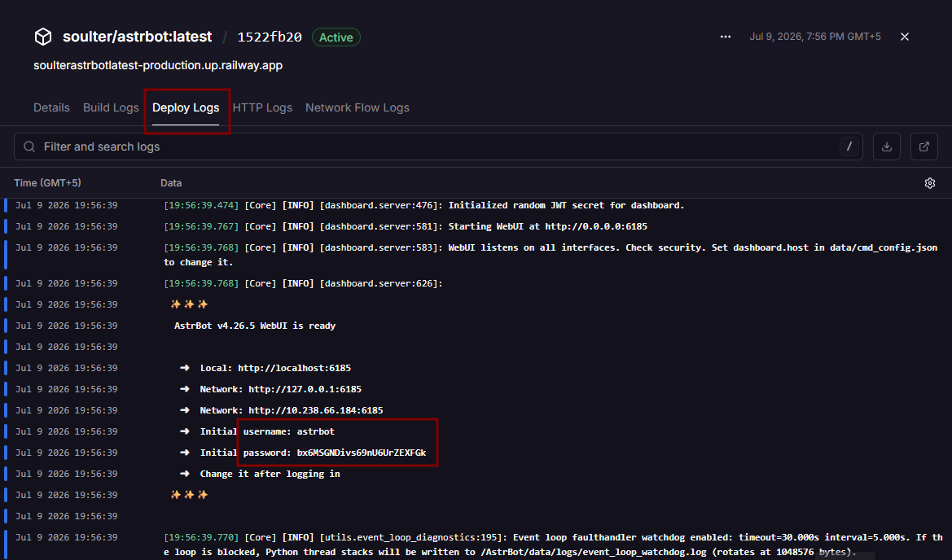
Task: Select the Deploy Logs tab
Action: tap(186, 107)
